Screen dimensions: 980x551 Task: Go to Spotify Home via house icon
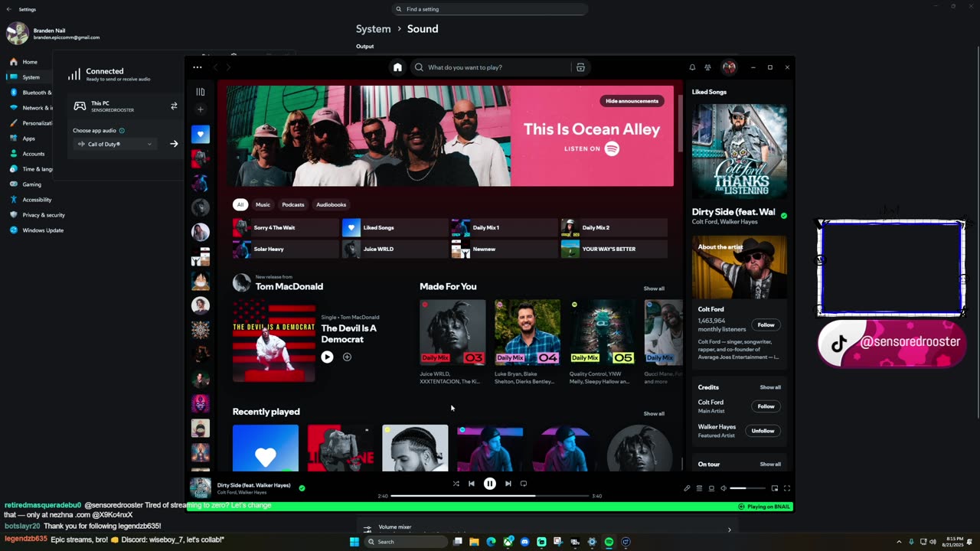click(397, 67)
